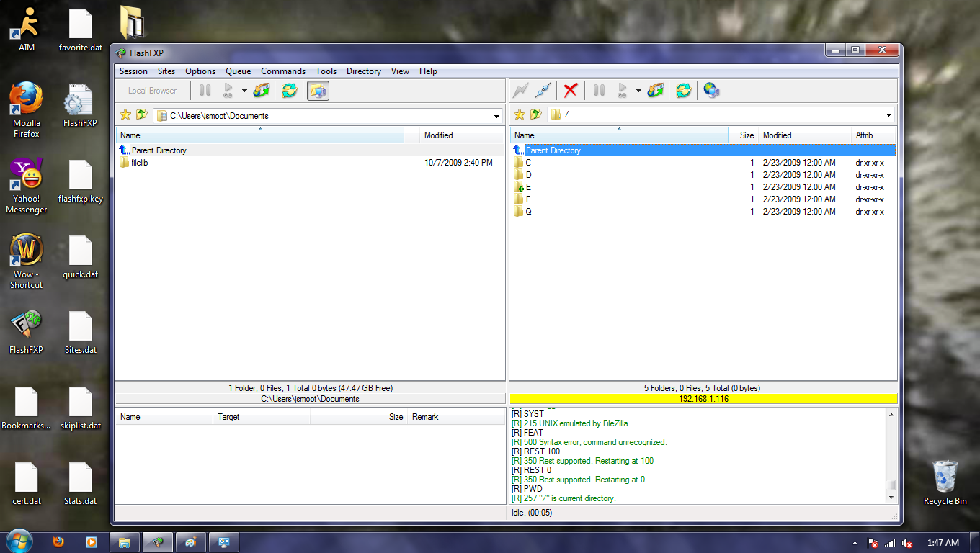The image size is (980, 553).
Task: Click the log line '500 Syntax error, command unrecognized.'
Action: [x=589, y=442]
